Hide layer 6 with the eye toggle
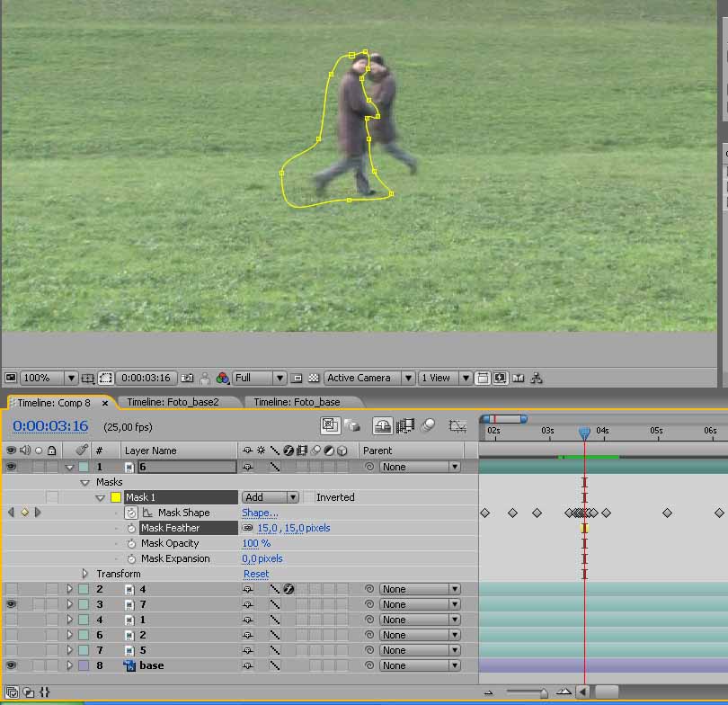This screenshot has height=705, width=728. point(12,467)
